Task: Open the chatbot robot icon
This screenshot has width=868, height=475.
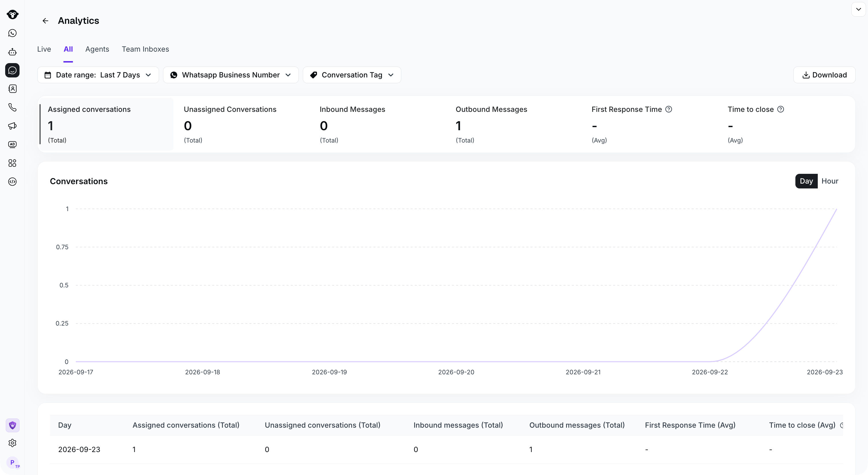Action: tap(12, 52)
